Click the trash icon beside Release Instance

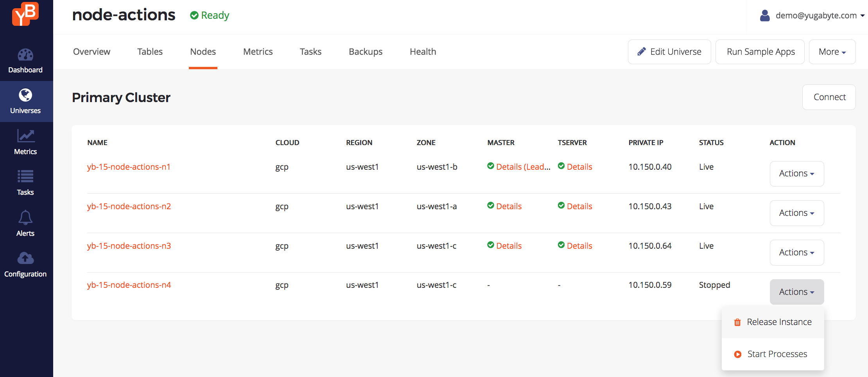pos(737,322)
